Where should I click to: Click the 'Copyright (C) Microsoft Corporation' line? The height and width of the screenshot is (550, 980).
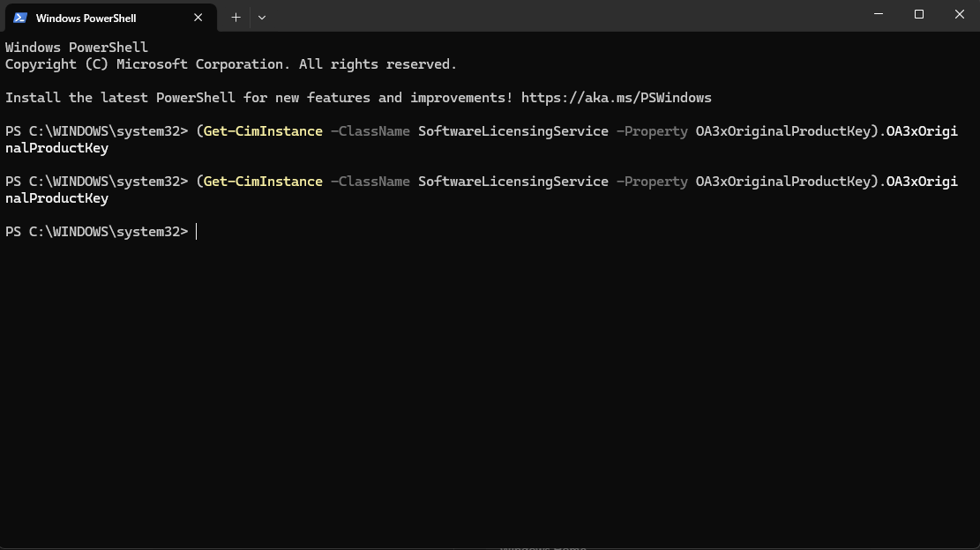[x=231, y=64]
